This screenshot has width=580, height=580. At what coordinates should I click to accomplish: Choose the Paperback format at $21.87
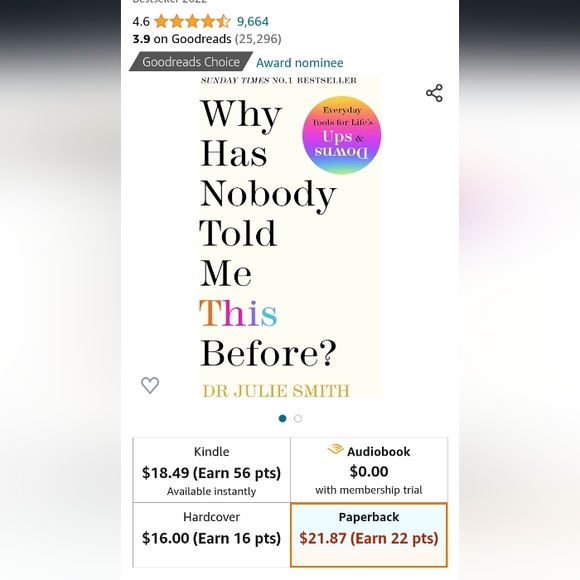coord(369,535)
